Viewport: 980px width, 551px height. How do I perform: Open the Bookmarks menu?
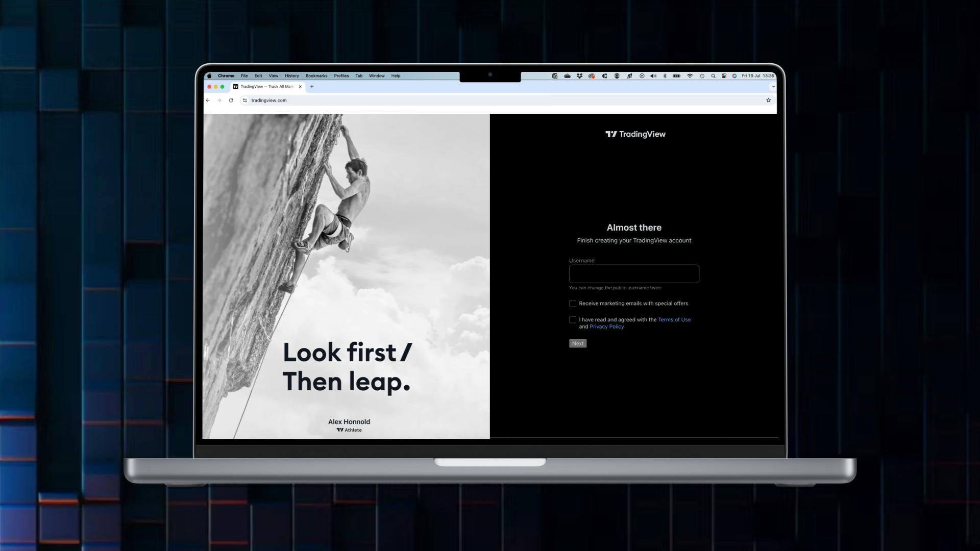click(316, 76)
